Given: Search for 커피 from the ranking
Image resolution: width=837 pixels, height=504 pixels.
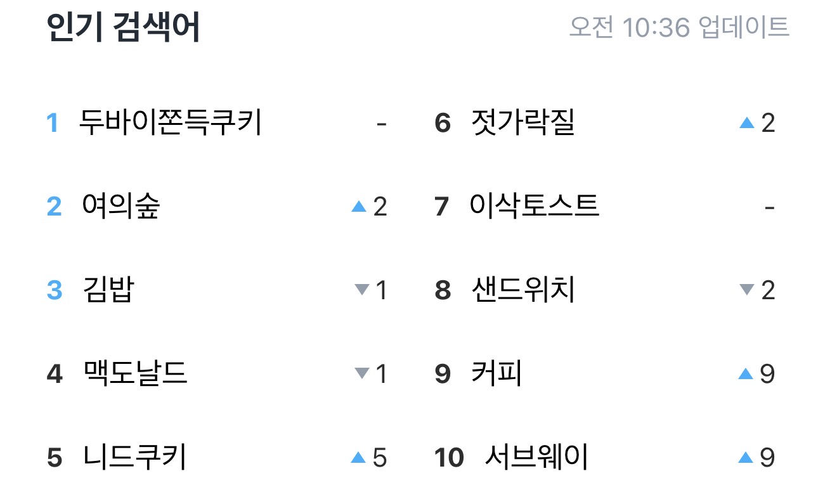Looking at the screenshot, I should click(496, 373).
